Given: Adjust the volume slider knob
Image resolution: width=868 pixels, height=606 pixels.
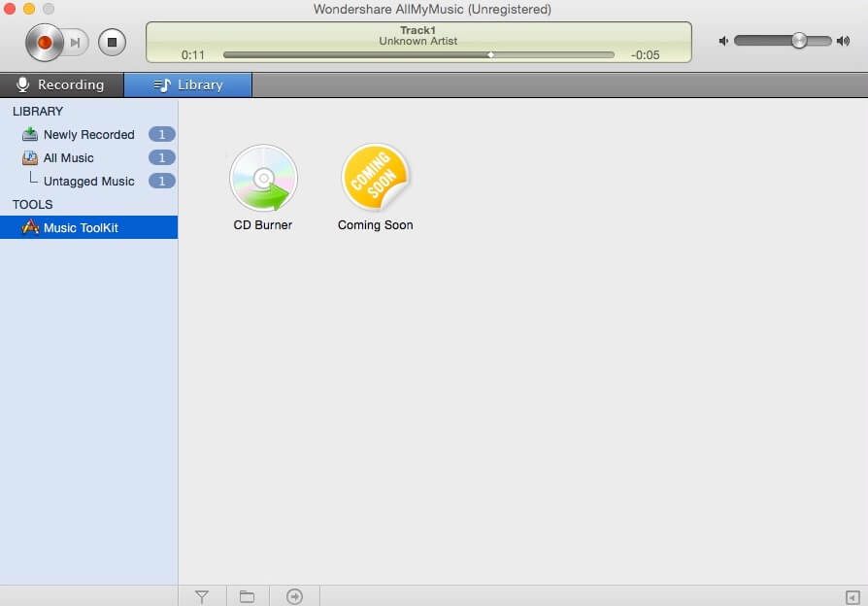Looking at the screenshot, I should [799, 41].
